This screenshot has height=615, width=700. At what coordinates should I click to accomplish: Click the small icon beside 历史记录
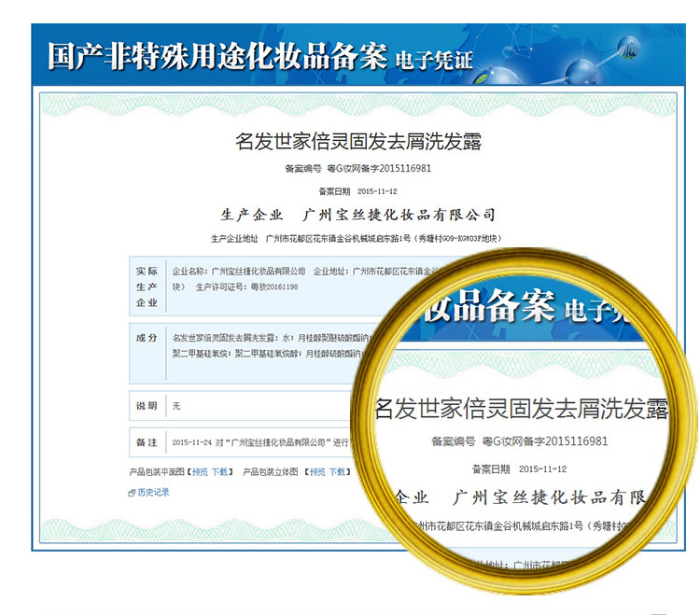point(132,493)
